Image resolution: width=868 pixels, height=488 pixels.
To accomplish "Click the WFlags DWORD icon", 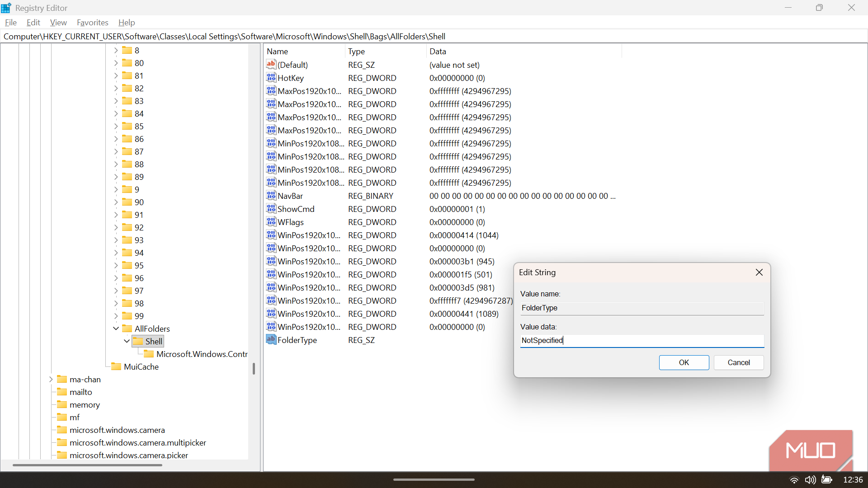I will [271, 222].
